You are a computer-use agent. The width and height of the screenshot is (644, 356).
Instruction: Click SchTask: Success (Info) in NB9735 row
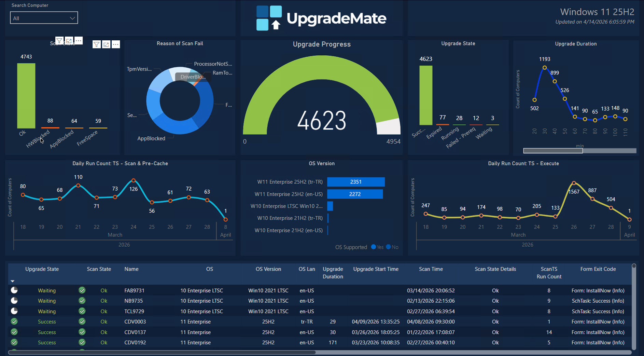598,301
